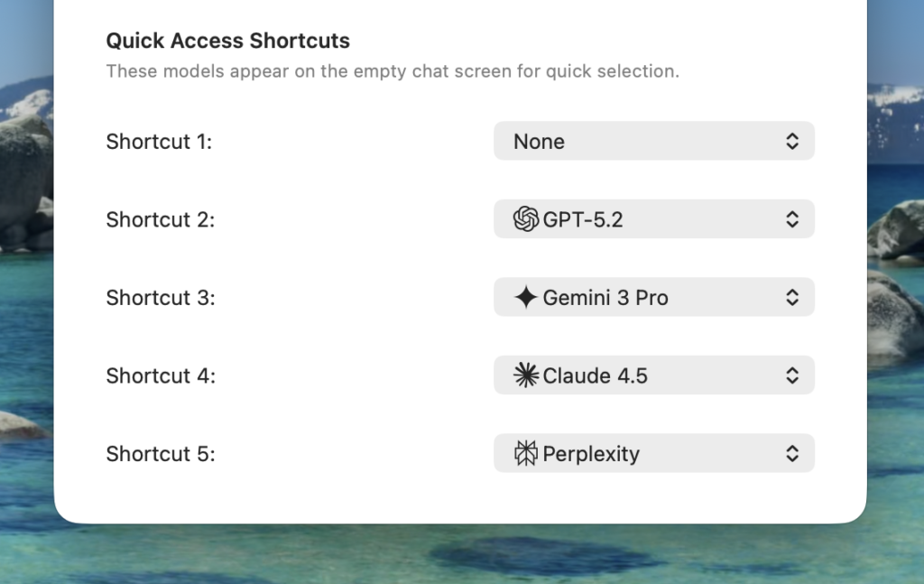Click the Quick Access Shortcuts heading

[228, 41]
